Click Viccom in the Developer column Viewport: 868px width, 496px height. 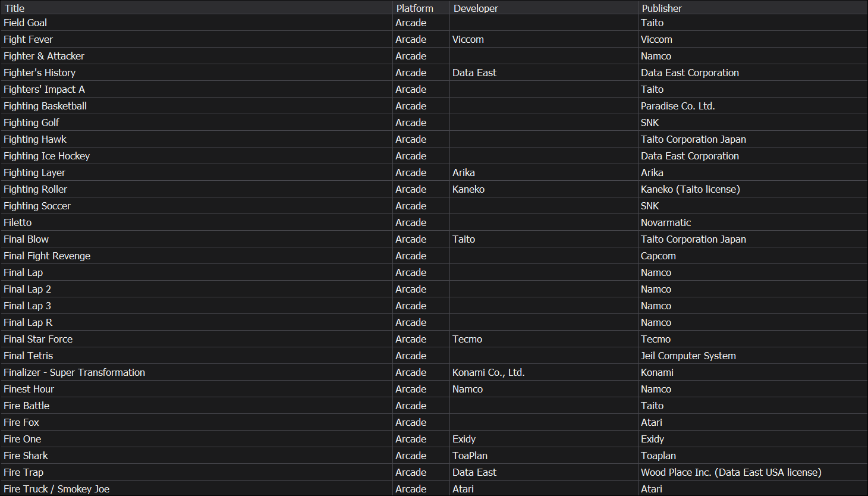pyautogui.click(x=468, y=39)
